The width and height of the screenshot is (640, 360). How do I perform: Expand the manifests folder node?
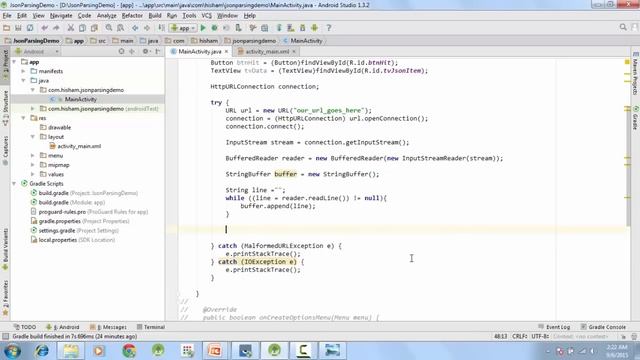coord(24,71)
